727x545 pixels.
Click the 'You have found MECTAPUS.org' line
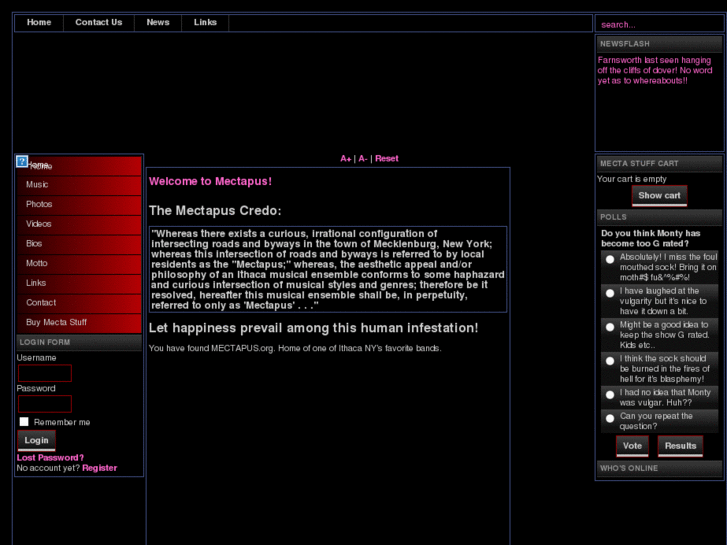[x=295, y=348]
